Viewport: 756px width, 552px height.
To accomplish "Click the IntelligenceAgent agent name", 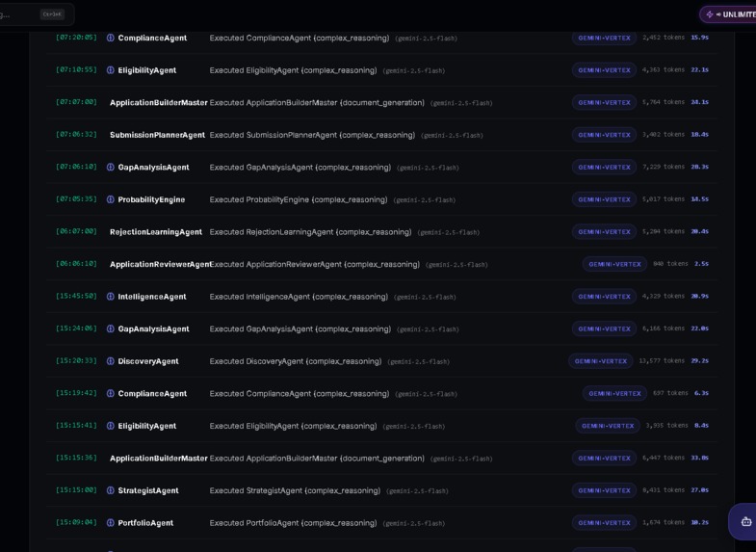I will (152, 297).
